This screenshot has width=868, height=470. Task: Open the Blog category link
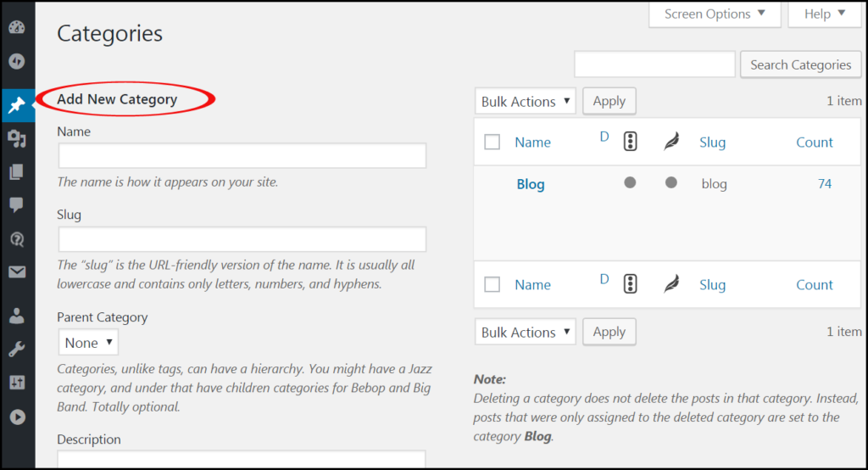531,184
